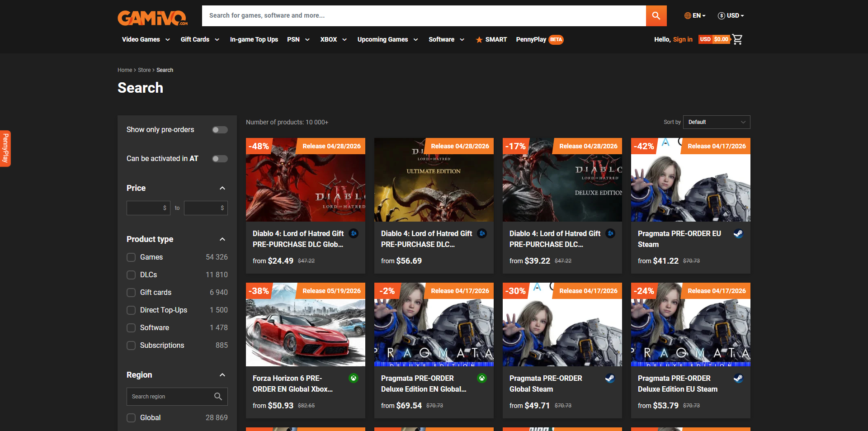Click Steam icon on Pragmata Deluxe EU Steam card
The image size is (868, 431).
point(738,379)
